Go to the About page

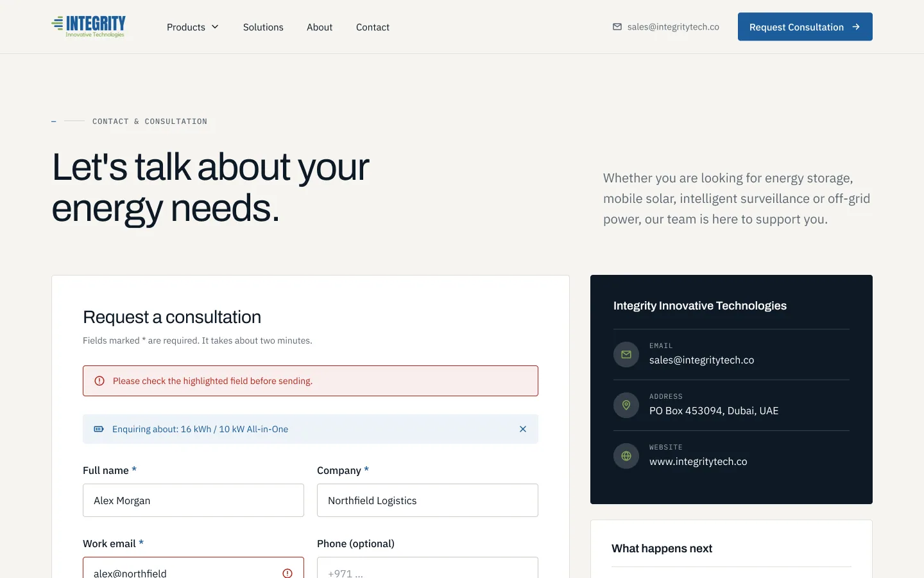320,27
